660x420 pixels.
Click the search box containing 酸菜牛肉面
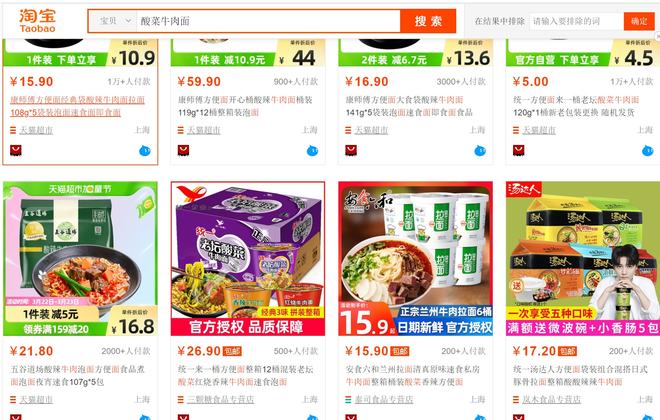click(268, 21)
